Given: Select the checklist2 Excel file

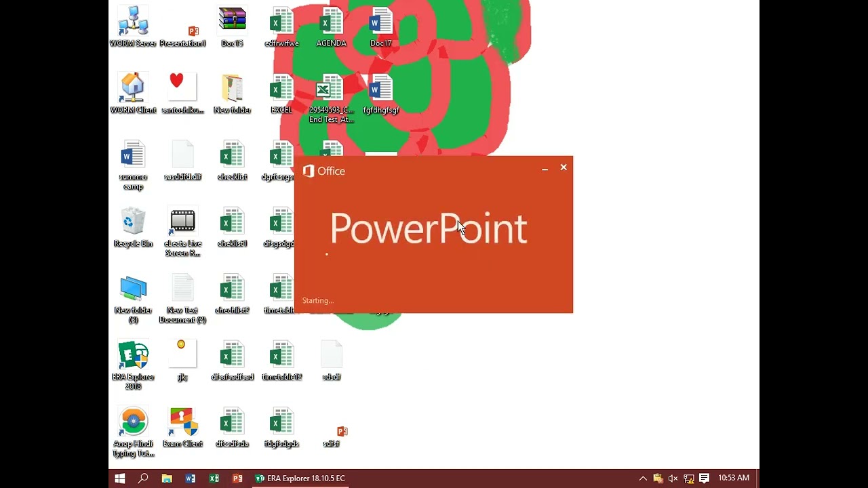Looking at the screenshot, I should click(232, 294).
